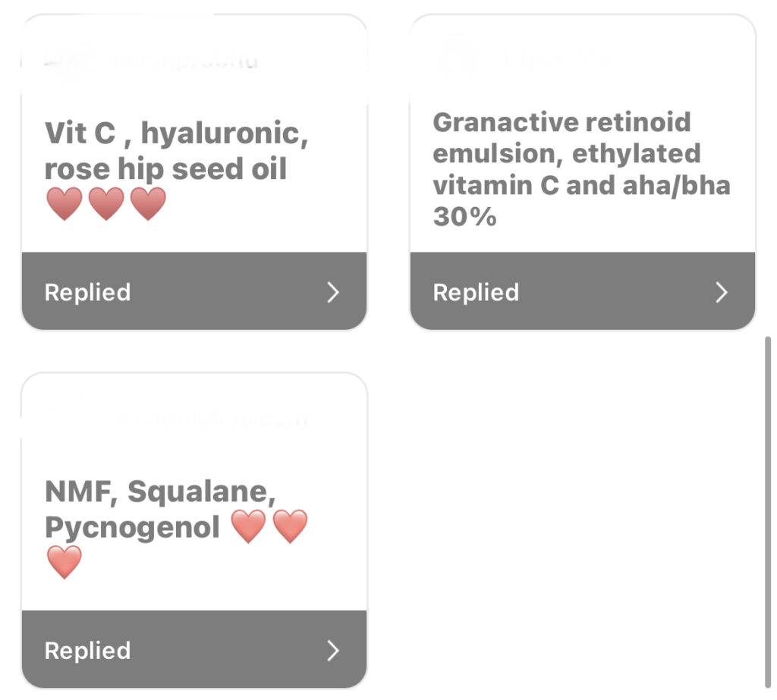Image resolution: width=777 pixels, height=700 pixels.
Task: Tap Replied label on NMF Squalane card
Action: tap(88, 651)
